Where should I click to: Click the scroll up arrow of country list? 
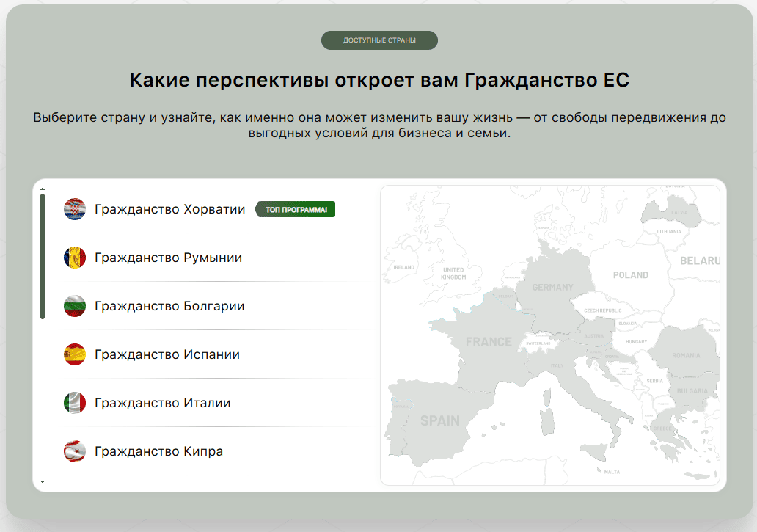pyautogui.click(x=43, y=189)
